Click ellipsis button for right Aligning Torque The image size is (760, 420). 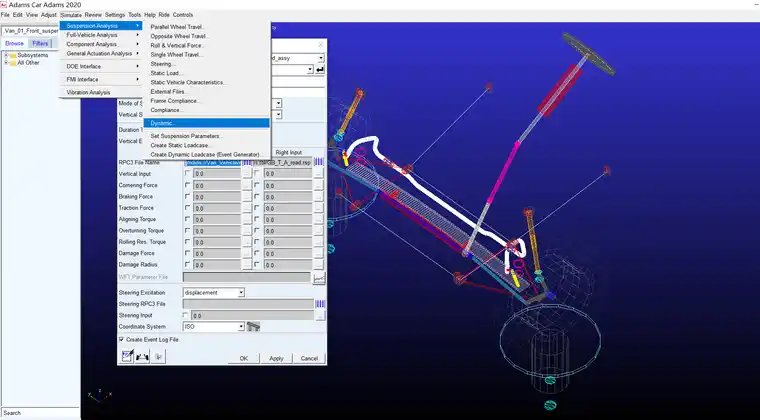click(x=318, y=219)
